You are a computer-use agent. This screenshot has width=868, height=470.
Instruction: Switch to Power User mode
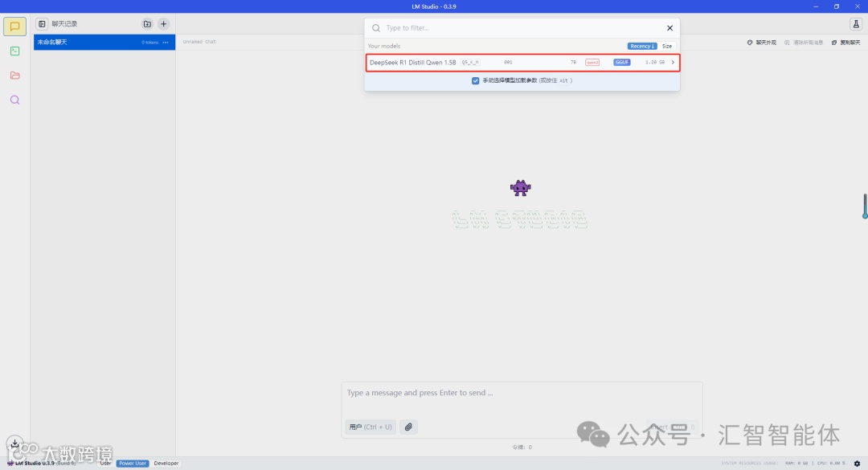(133, 464)
